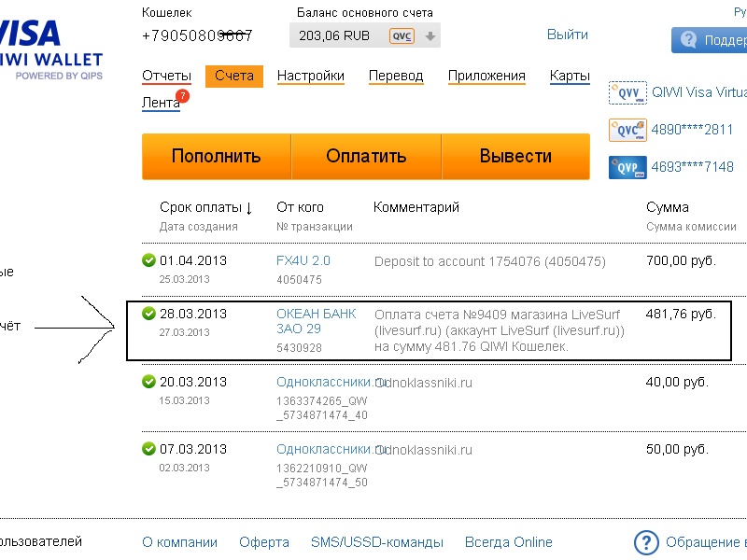Click the Обращение footer link text

point(706,542)
